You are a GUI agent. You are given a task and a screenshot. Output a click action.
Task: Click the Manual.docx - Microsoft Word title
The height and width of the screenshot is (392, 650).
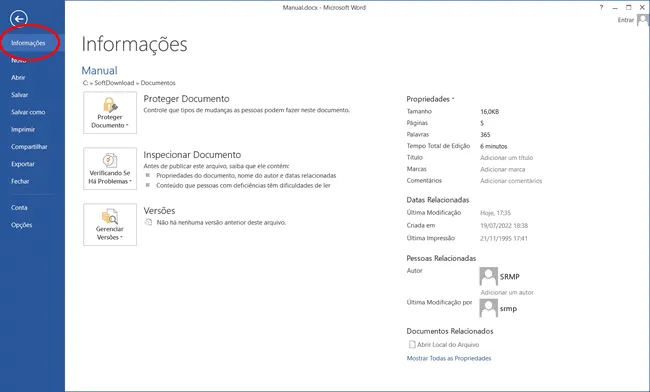click(x=324, y=7)
